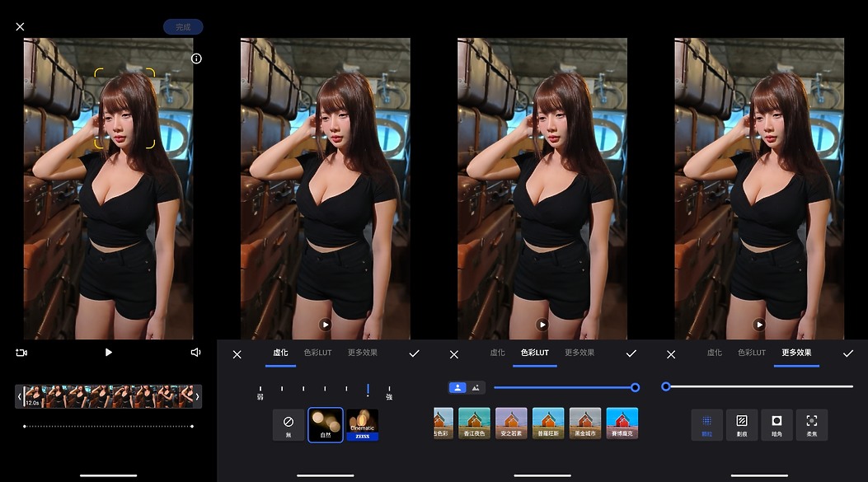Open 更多效果 tab in the blur-strength panel
868x482 pixels.
coord(363,353)
